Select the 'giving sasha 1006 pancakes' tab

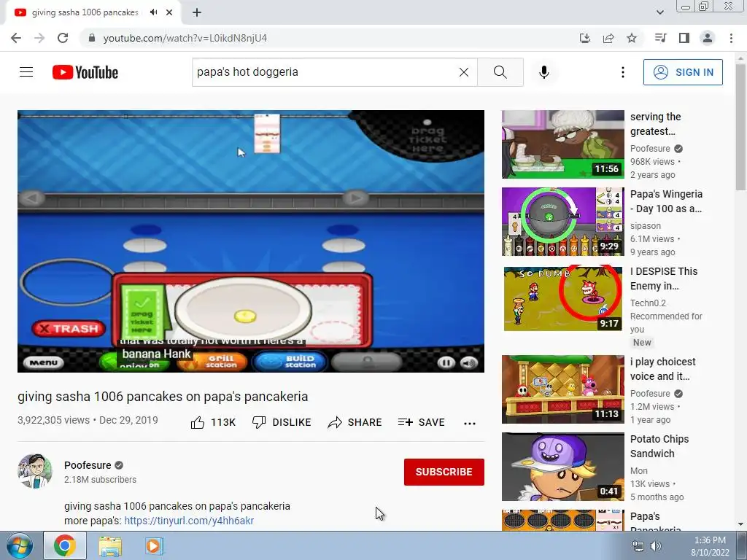[93, 12]
